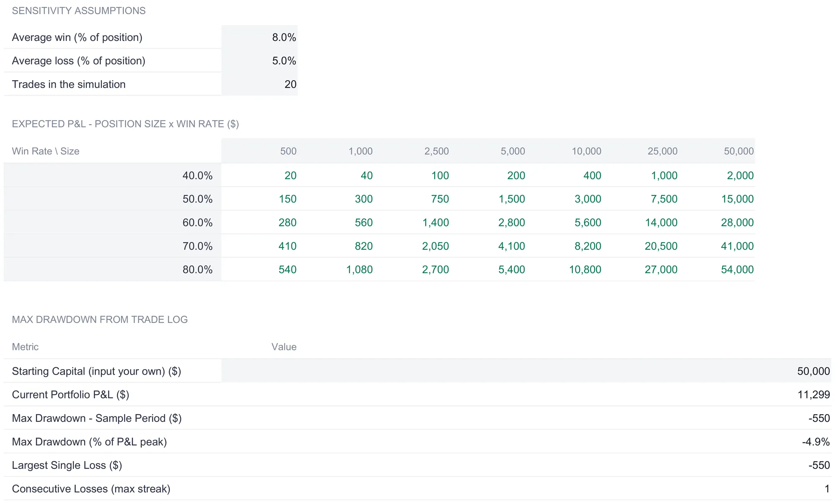Screen dimensions: 835x504
Task: Click the cell showing 54,000
Action: (x=738, y=269)
